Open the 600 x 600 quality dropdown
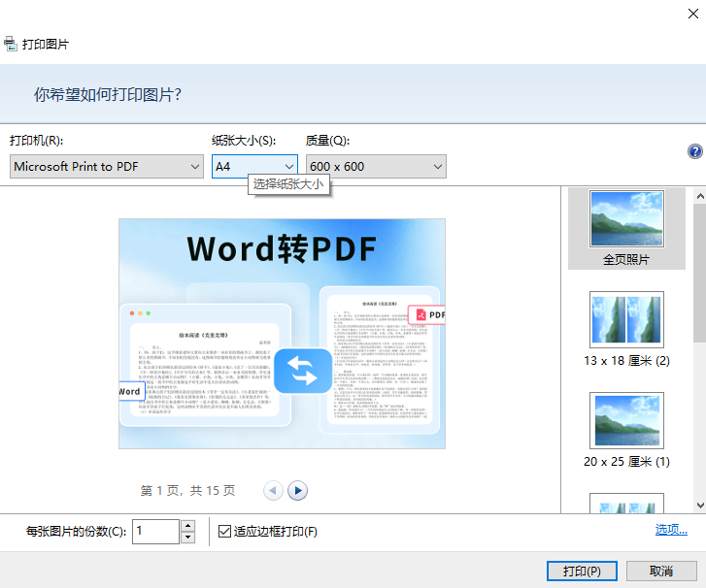The height and width of the screenshot is (588, 706). 376,167
